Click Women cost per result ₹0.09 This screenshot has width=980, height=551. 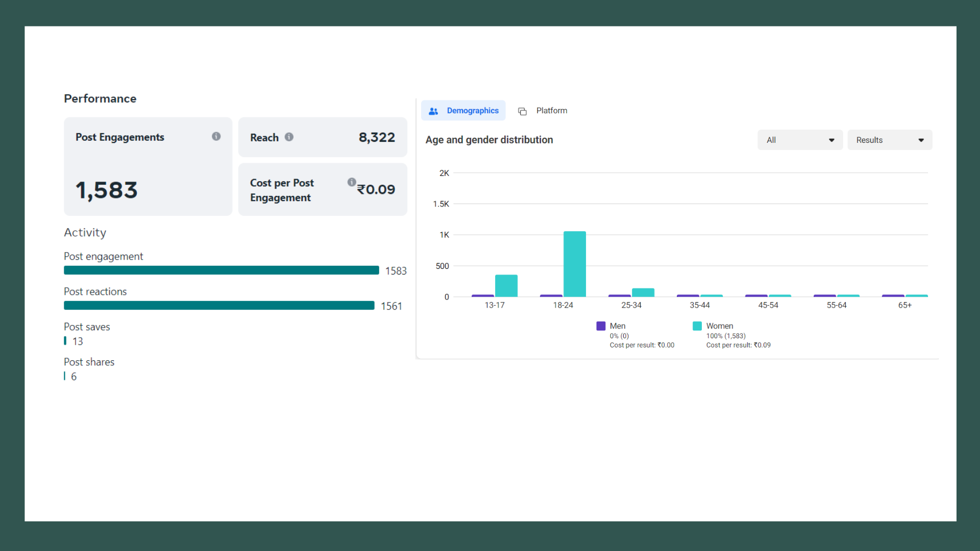click(739, 345)
